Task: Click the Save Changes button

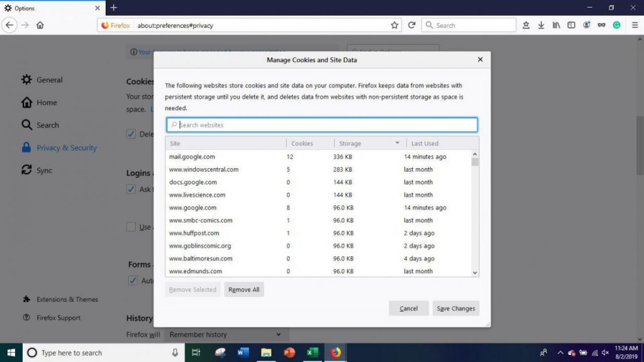Action: point(456,308)
